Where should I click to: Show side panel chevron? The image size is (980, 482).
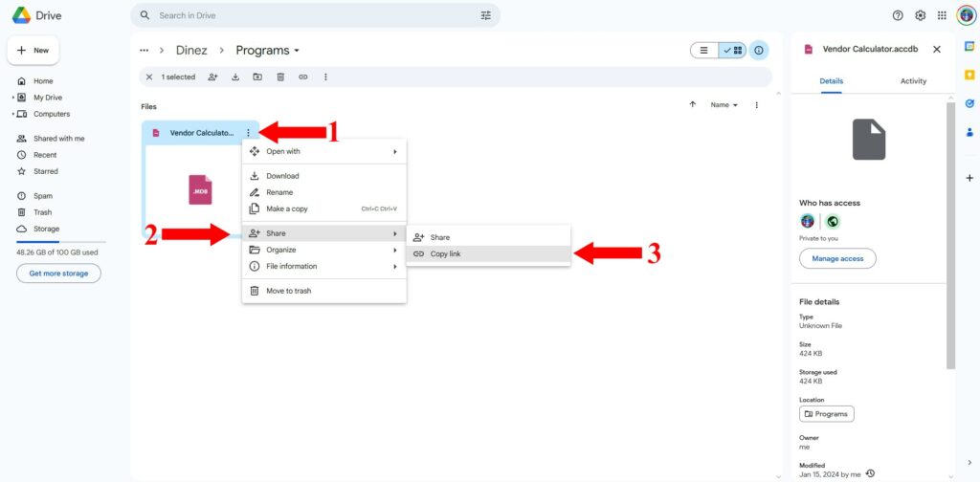click(969, 463)
